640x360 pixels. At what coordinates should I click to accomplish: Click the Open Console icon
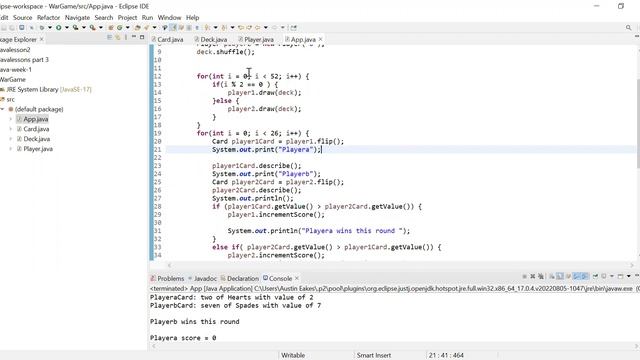(x=620, y=276)
